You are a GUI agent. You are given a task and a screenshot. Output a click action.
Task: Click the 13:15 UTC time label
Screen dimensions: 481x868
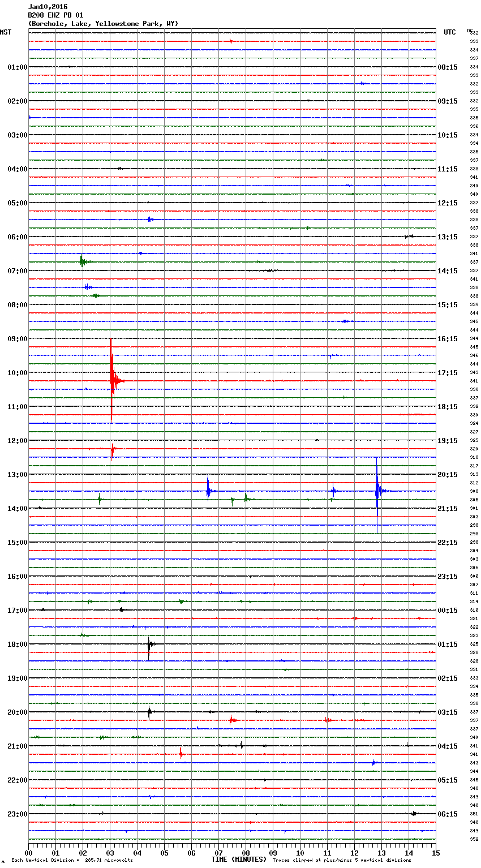(448, 237)
